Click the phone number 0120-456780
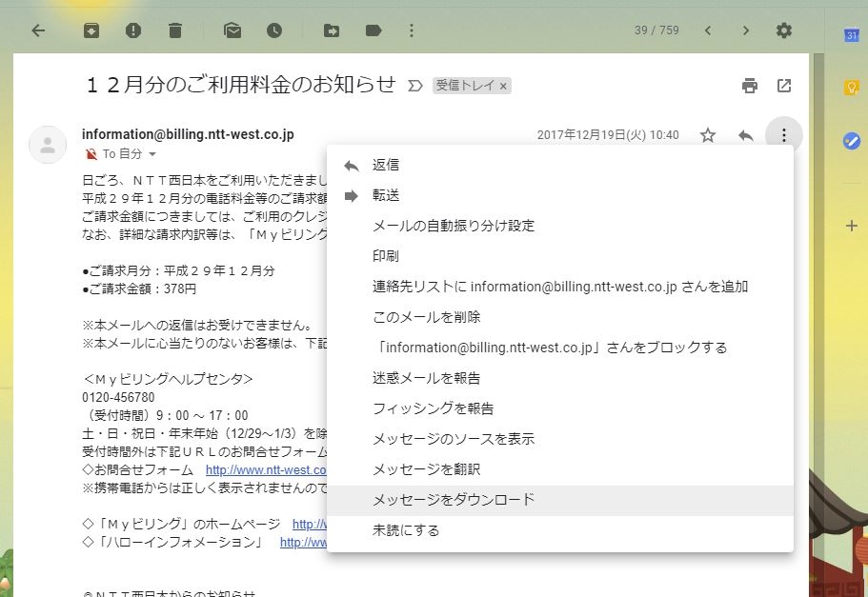This screenshot has width=868, height=597. (x=118, y=397)
